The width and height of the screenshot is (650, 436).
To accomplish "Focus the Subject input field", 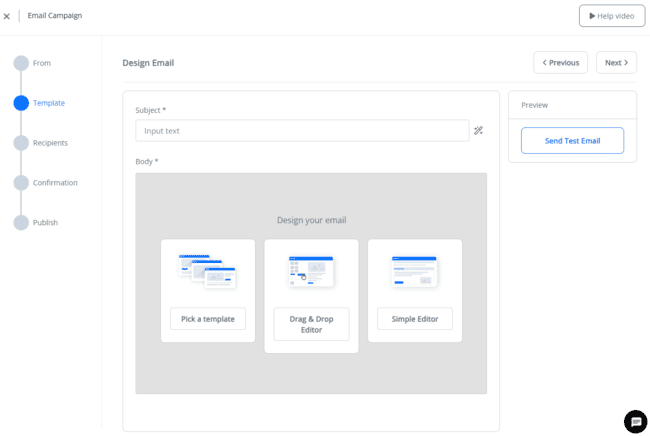I will [x=302, y=131].
